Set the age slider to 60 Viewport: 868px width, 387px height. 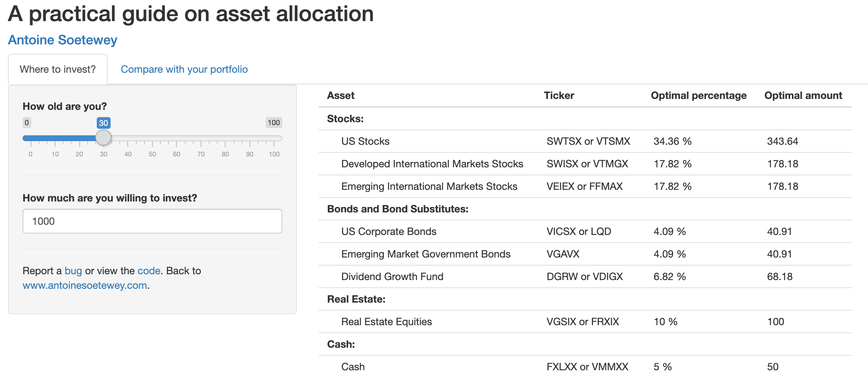coord(177,138)
